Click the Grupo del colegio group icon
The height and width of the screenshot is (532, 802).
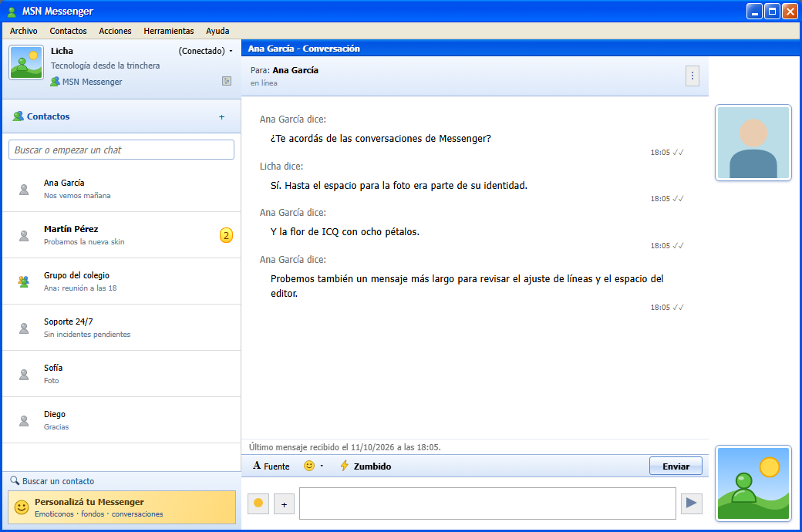[x=24, y=281]
